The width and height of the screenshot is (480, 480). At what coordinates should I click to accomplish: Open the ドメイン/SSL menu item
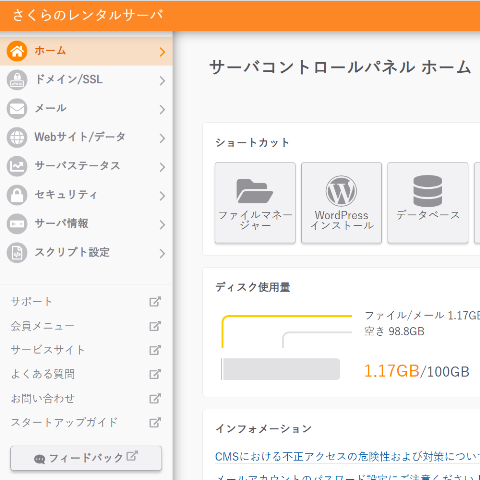(86, 80)
